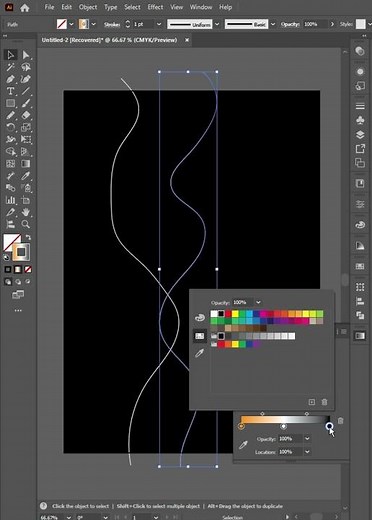The image size is (372, 520).
Task: Activate the Fill box in toolbar
Action: coord(11,242)
